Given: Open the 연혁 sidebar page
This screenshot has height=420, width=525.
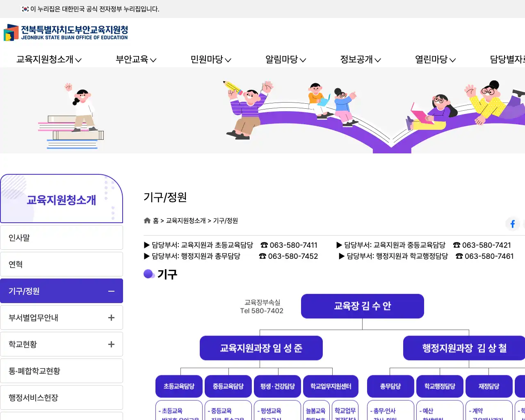Looking at the screenshot, I should (x=62, y=264).
